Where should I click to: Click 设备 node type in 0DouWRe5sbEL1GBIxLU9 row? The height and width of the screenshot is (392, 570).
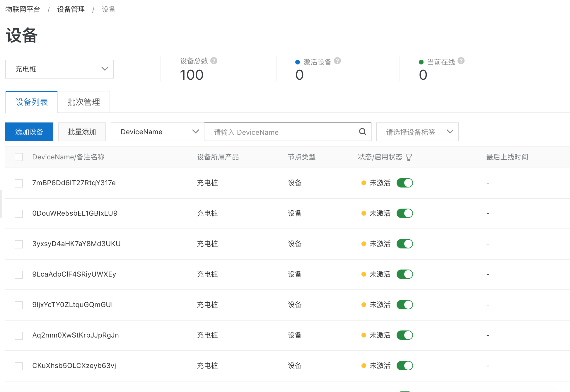295,213
